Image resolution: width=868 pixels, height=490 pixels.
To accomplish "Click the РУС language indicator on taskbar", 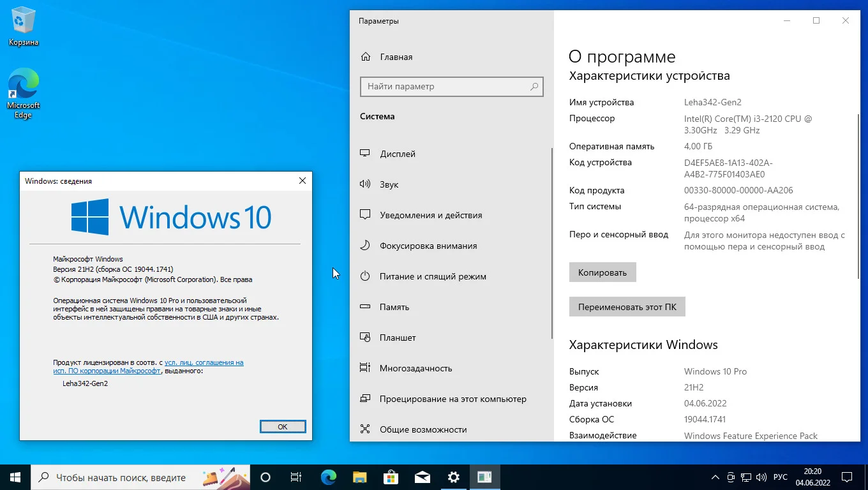I will (780, 477).
